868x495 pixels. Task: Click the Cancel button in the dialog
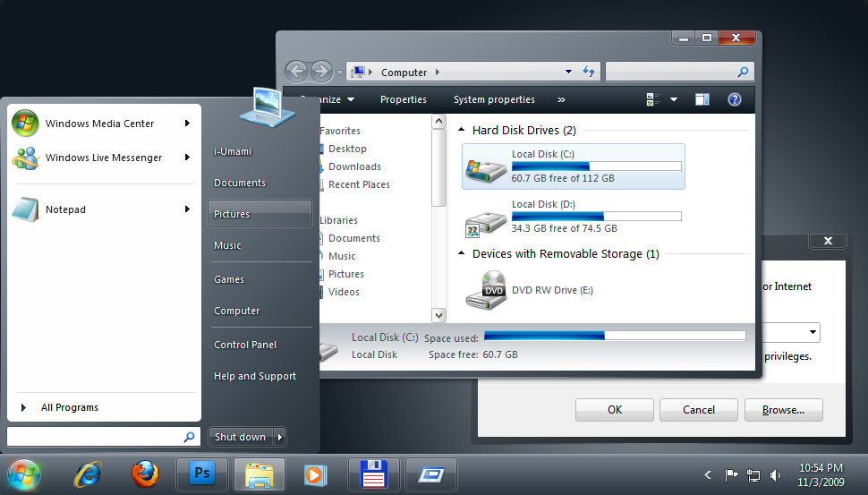[699, 410]
